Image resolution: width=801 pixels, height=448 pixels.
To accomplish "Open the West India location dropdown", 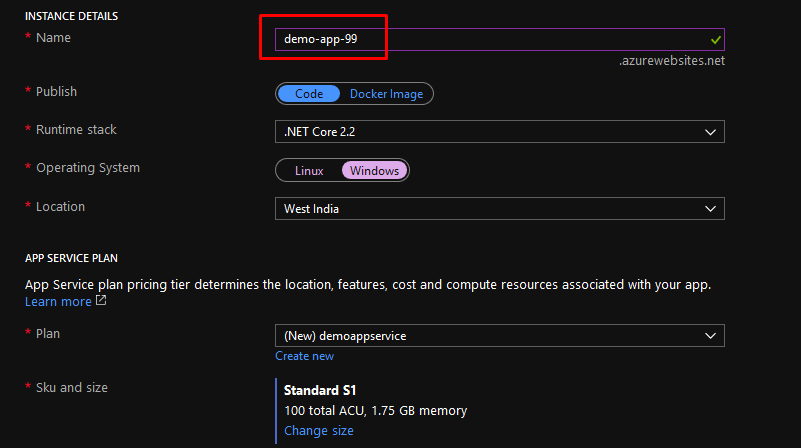I will click(500, 208).
